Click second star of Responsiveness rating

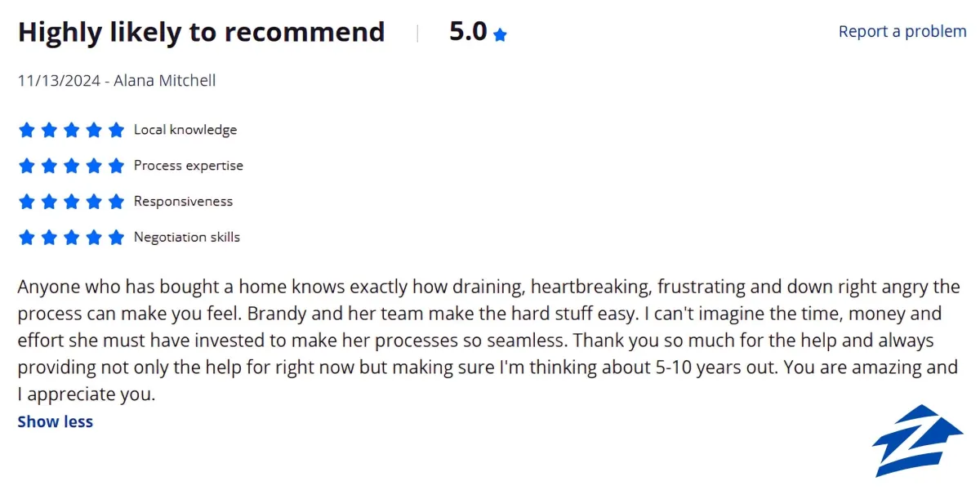coord(49,202)
